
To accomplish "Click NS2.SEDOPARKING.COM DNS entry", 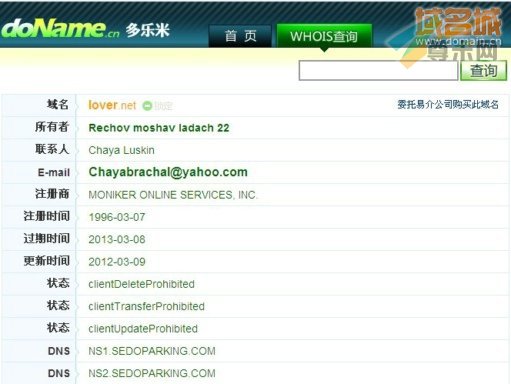I will pyautogui.click(x=152, y=374).
